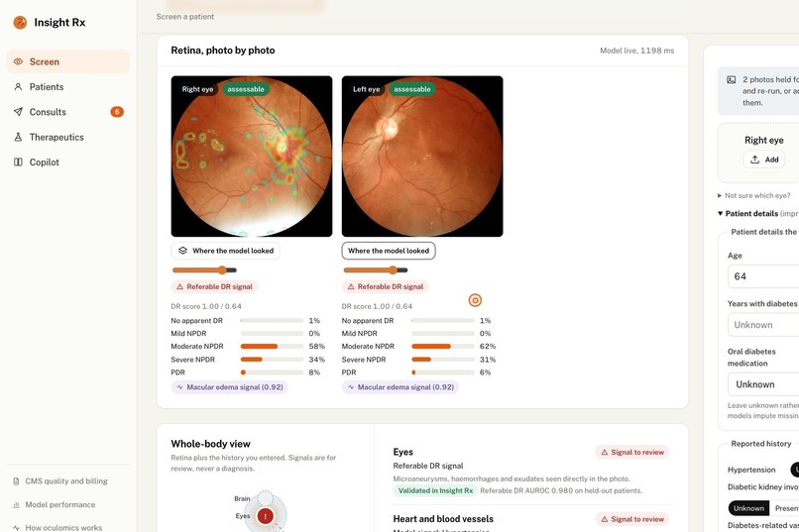Select Unknown for Diabetic kidney involvement
This screenshot has height=532, width=799.
pos(748,508)
